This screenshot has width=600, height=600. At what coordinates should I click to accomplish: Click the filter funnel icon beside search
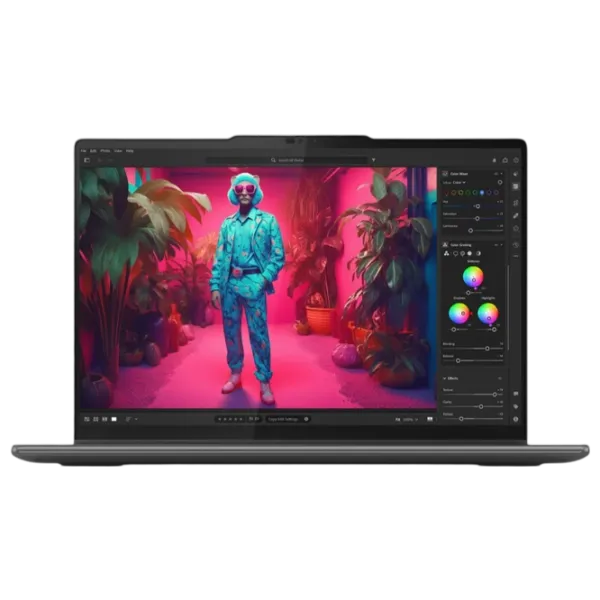373,160
